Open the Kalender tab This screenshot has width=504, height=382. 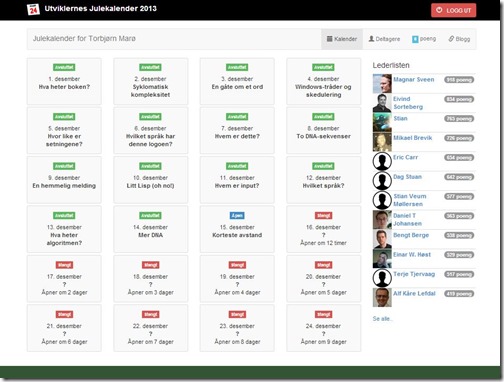point(342,39)
